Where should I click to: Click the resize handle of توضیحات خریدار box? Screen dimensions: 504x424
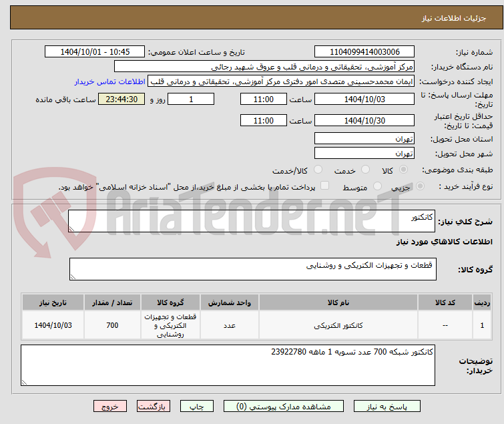click(24, 383)
